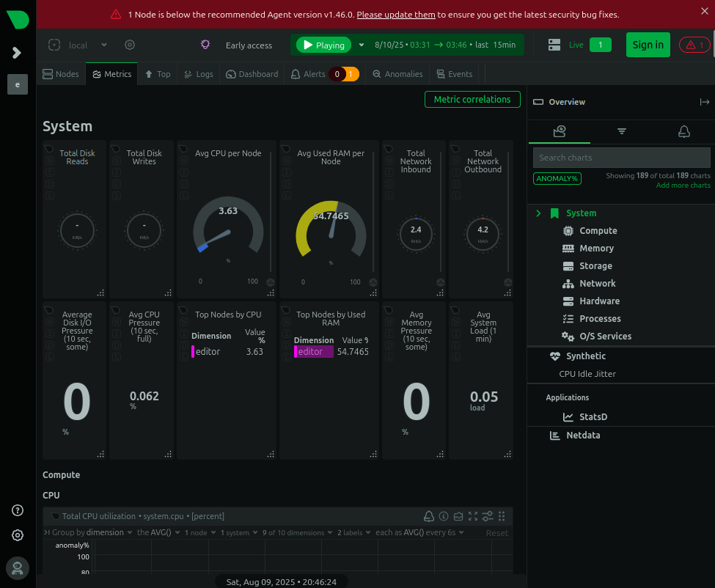Screen dimensions: 715x588
Task: Show CPU chart information icon
Action: pos(444,516)
